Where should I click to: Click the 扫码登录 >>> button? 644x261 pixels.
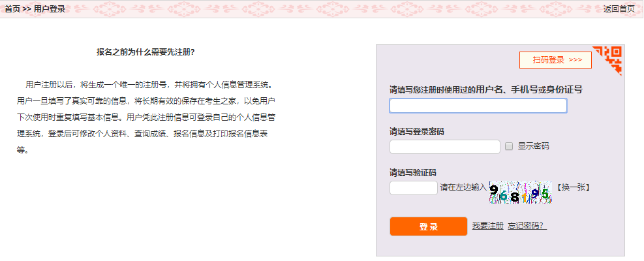[555, 60]
